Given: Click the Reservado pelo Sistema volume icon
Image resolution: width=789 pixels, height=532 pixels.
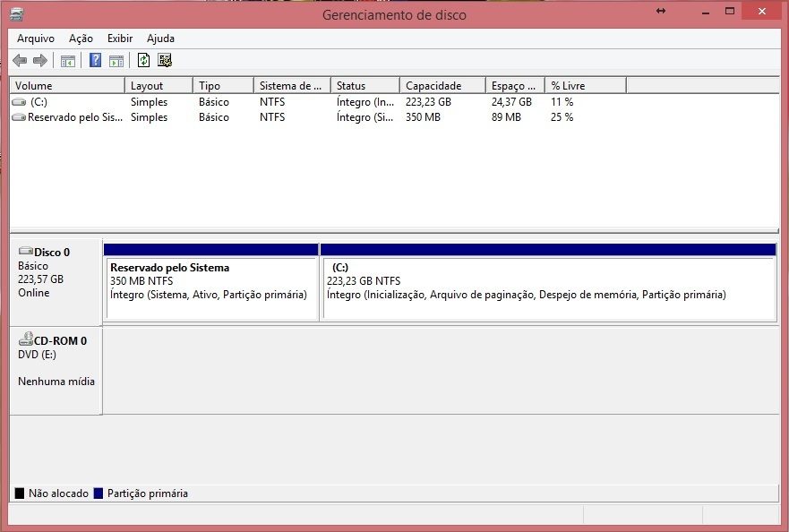Looking at the screenshot, I should [x=19, y=117].
